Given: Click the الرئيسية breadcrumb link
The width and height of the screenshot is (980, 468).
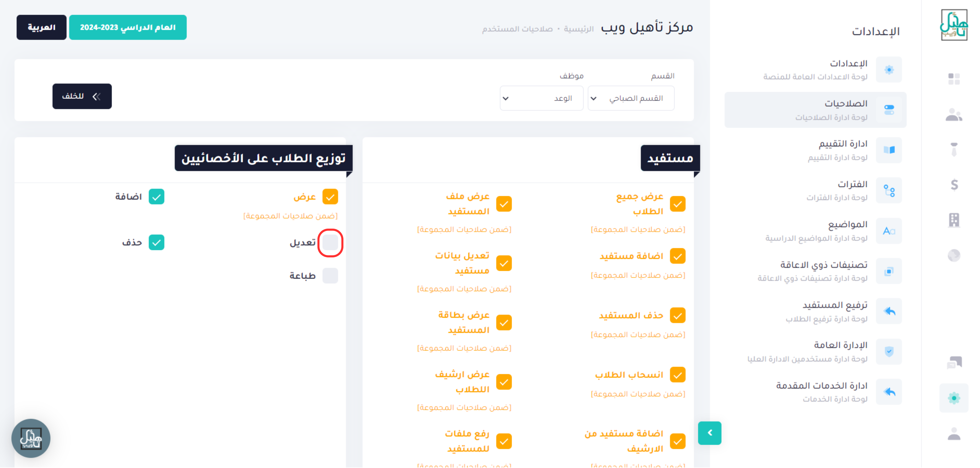Looking at the screenshot, I should click(579, 29).
